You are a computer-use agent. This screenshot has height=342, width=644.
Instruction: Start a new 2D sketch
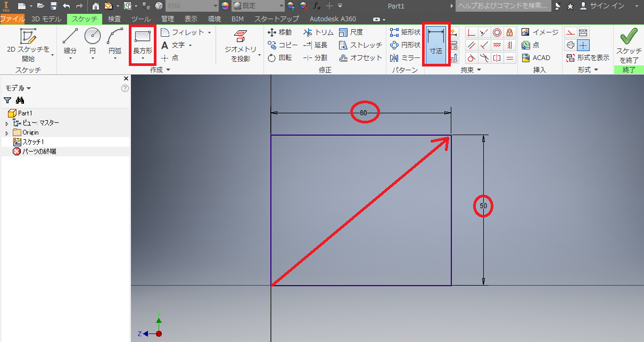tap(28, 45)
